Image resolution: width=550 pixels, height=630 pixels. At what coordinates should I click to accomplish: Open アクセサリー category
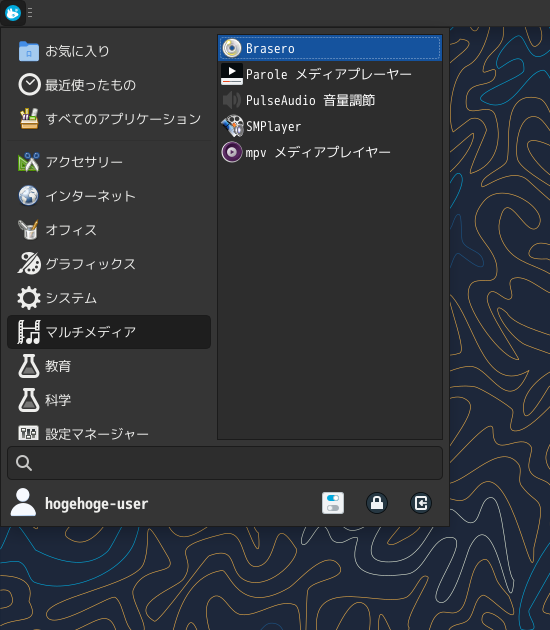(x=109, y=162)
